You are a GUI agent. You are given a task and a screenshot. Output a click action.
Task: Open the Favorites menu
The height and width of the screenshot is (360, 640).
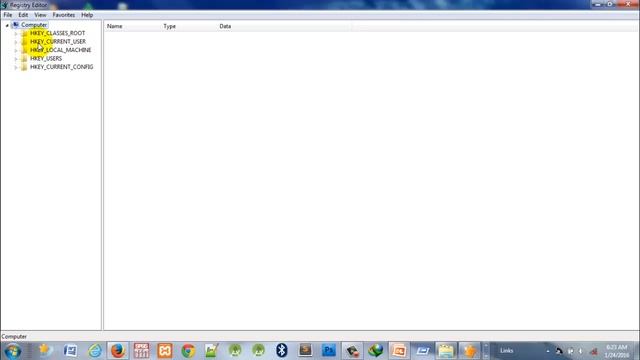pos(64,15)
